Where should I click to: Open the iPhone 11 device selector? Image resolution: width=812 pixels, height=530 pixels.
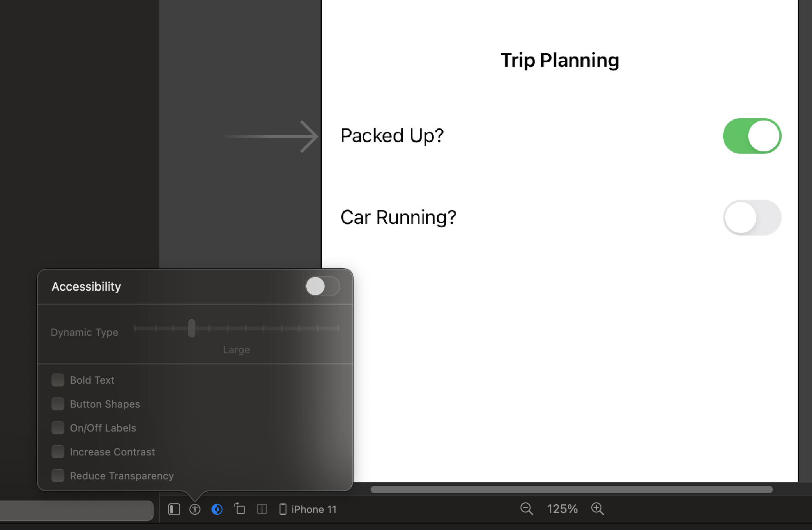308,509
